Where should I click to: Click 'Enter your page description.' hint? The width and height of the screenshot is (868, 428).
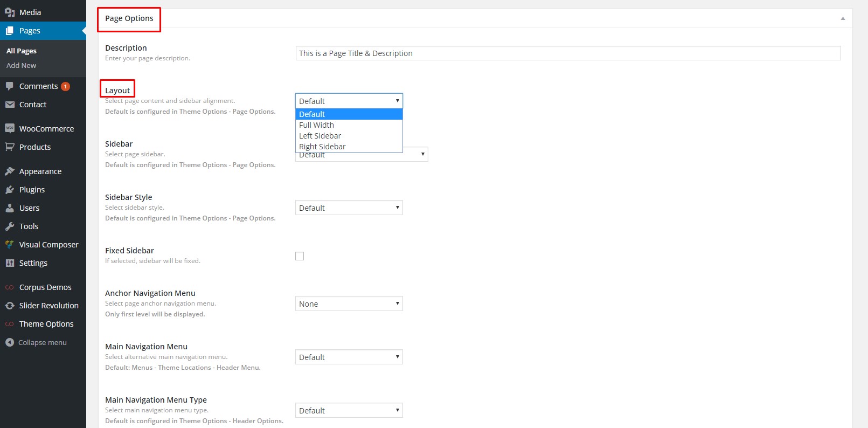tap(148, 58)
